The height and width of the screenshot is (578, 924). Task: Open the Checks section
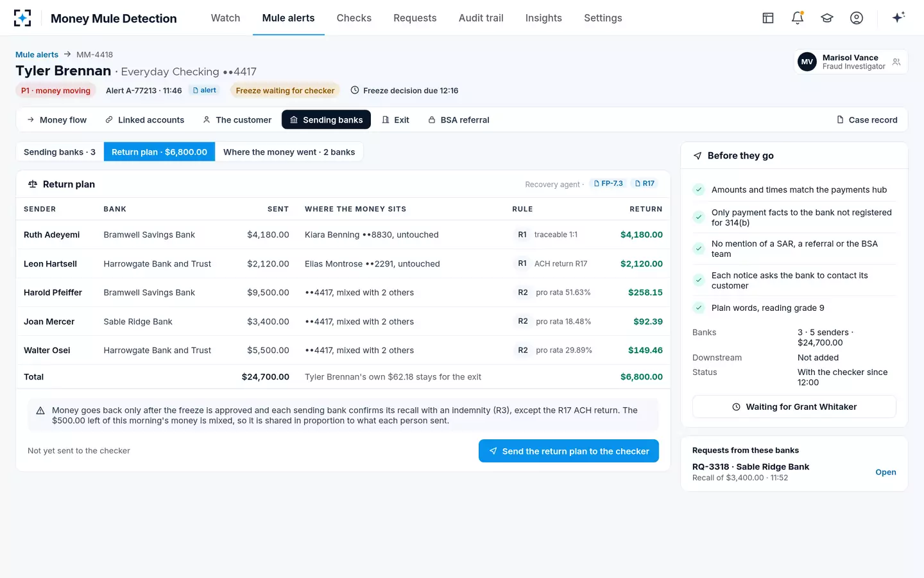coord(354,18)
